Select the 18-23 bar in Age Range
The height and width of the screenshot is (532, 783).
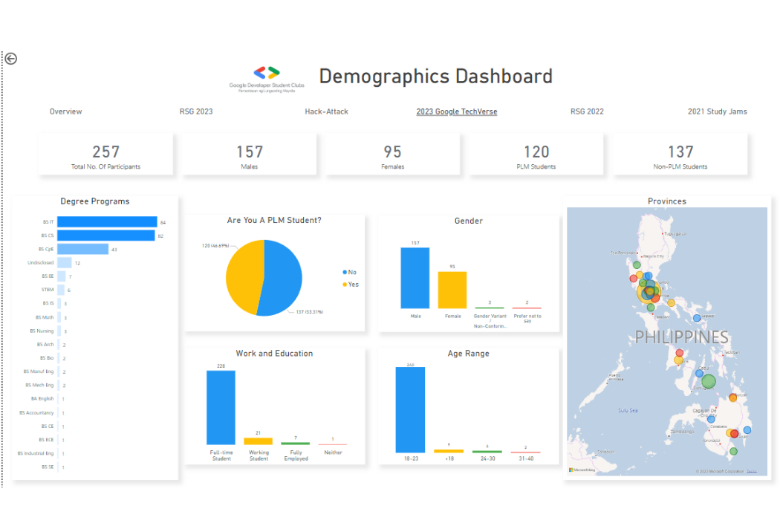[x=410, y=409]
